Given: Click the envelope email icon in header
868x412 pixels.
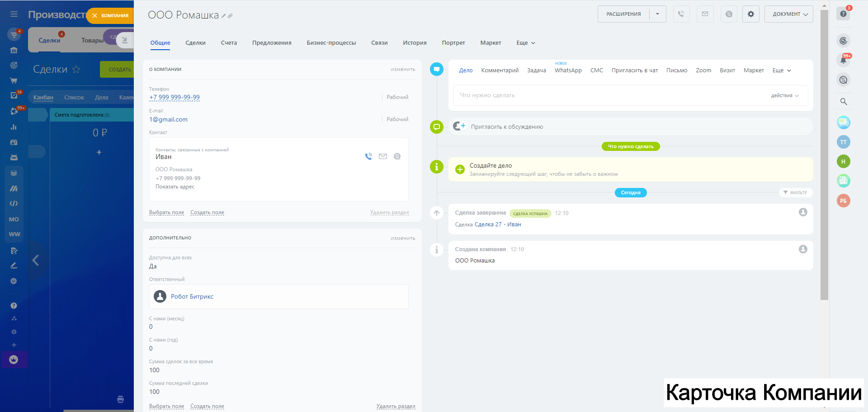Looking at the screenshot, I should point(705,14).
